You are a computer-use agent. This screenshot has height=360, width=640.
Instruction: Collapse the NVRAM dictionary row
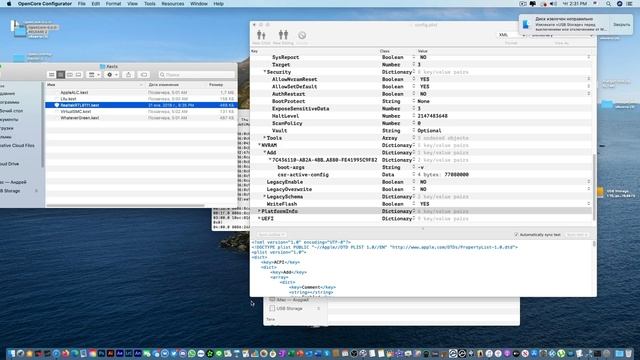pos(259,145)
